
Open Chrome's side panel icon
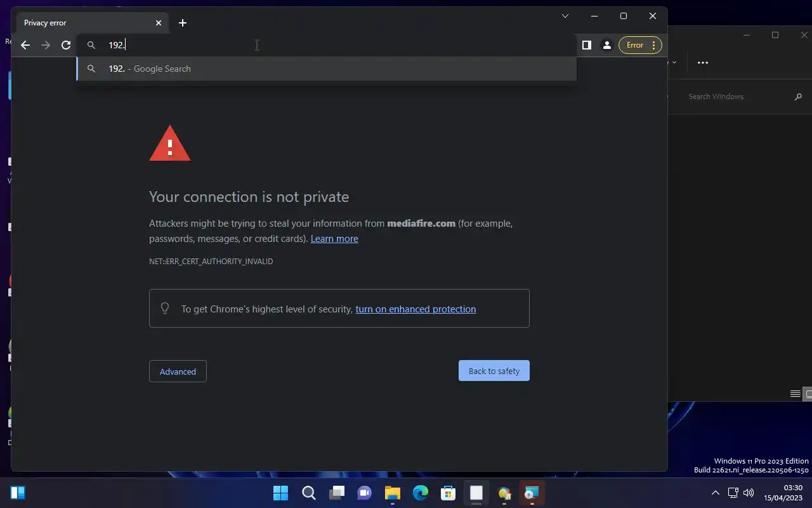(587, 45)
